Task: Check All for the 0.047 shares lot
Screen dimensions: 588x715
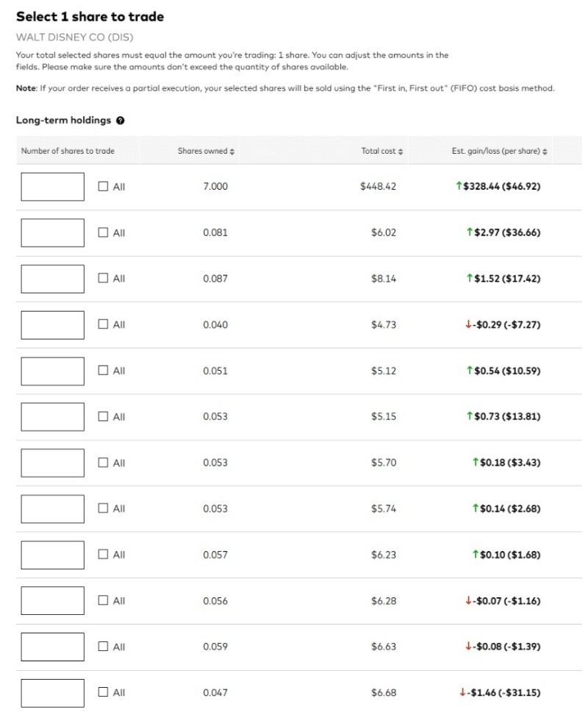Action: [104, 693]
